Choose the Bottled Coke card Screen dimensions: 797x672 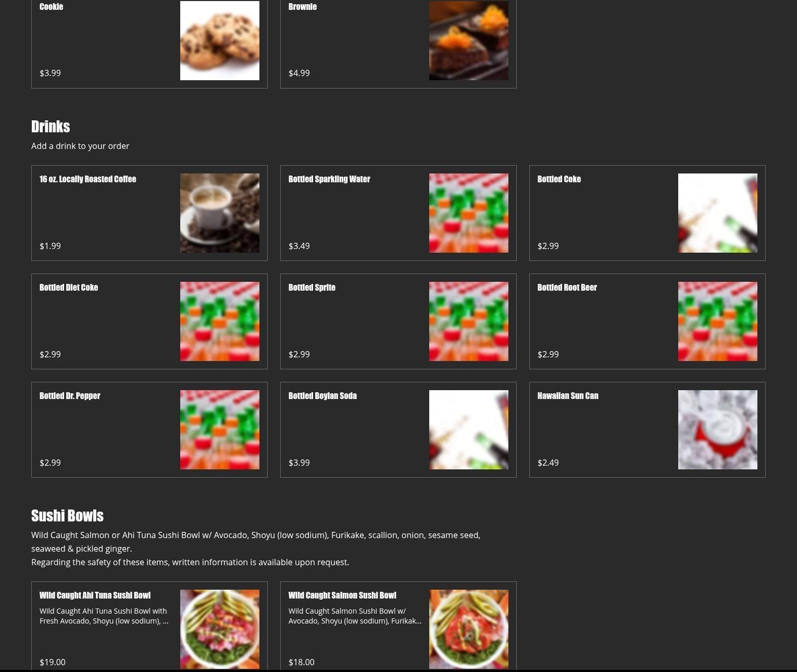pos(647,213)
